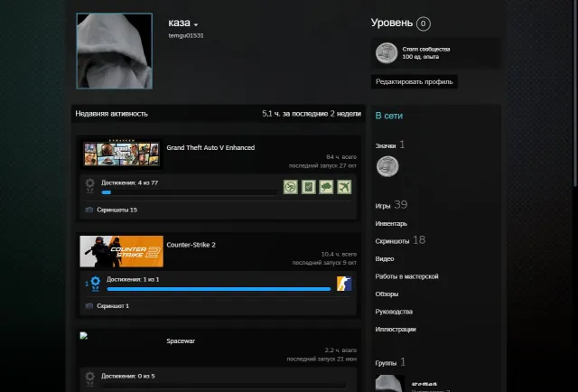Select GTA V airplane achievement icon
Viewport: 578px width, 392px height.
344,187
